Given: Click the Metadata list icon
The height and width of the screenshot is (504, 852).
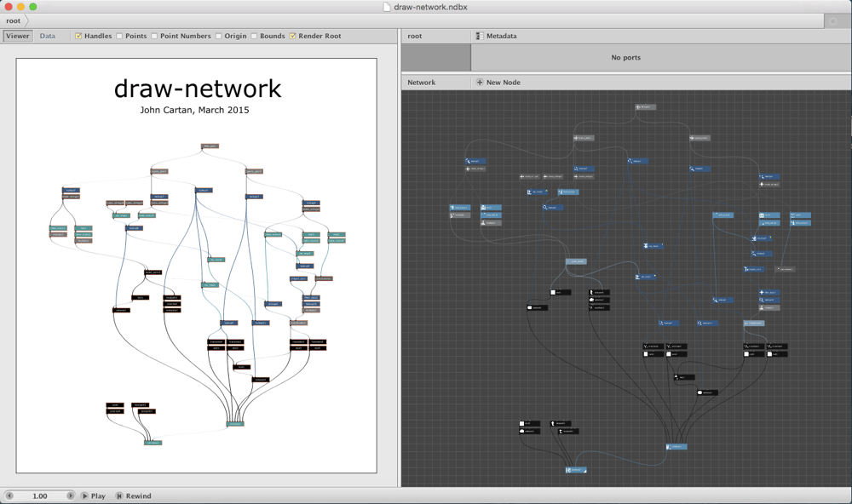Looking at the screenshot, I should pyautogui.click(x=479, y=36).
